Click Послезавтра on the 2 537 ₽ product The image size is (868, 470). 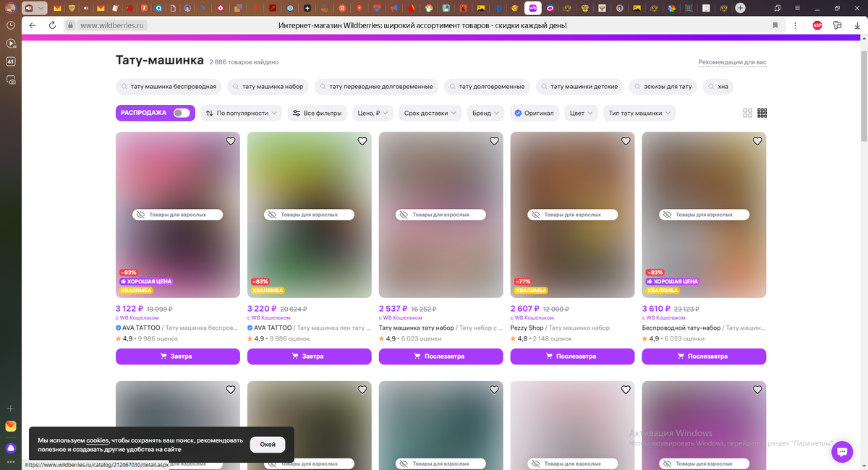(x=441, y=356)
